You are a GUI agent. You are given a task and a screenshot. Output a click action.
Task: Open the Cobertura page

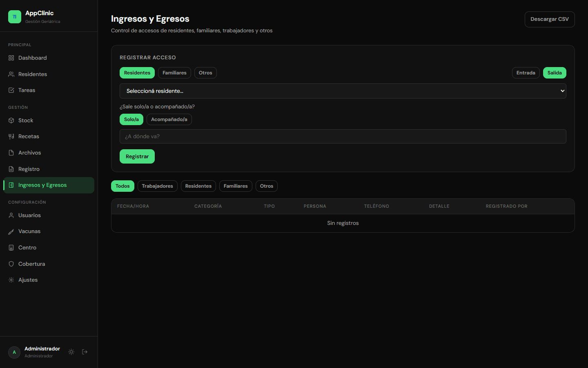49,264
